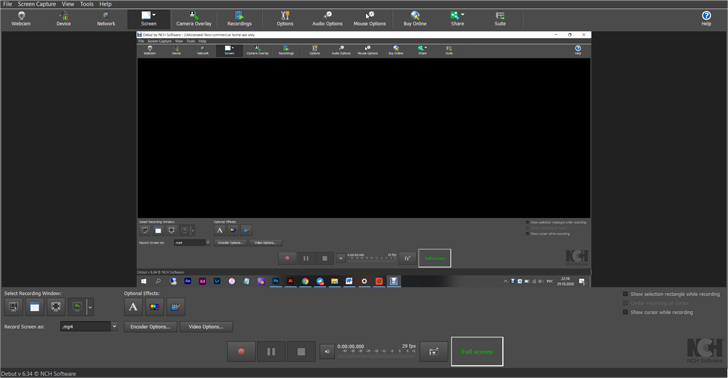
Task: Click the Encoder Options button
Action: click(x=150, y=327)
